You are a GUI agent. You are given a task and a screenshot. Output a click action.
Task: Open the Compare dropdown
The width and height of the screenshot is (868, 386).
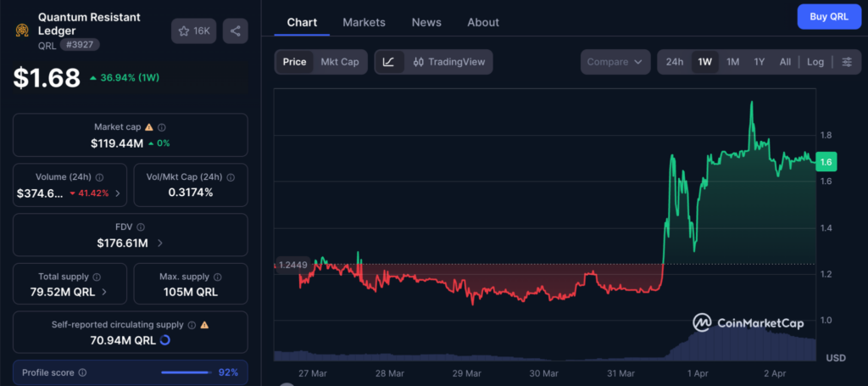point(615,62)
